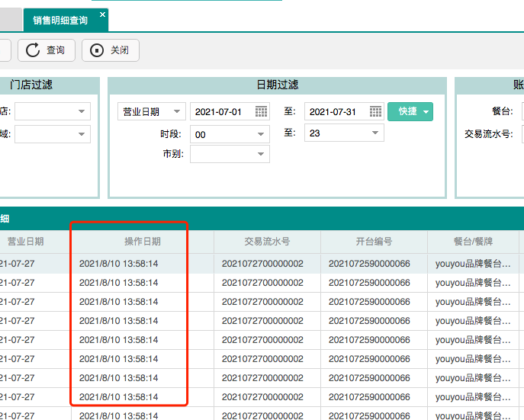Open calendar picker for start date
The width and height of the screenshot is (524, 420).
(x=261, y=111)
